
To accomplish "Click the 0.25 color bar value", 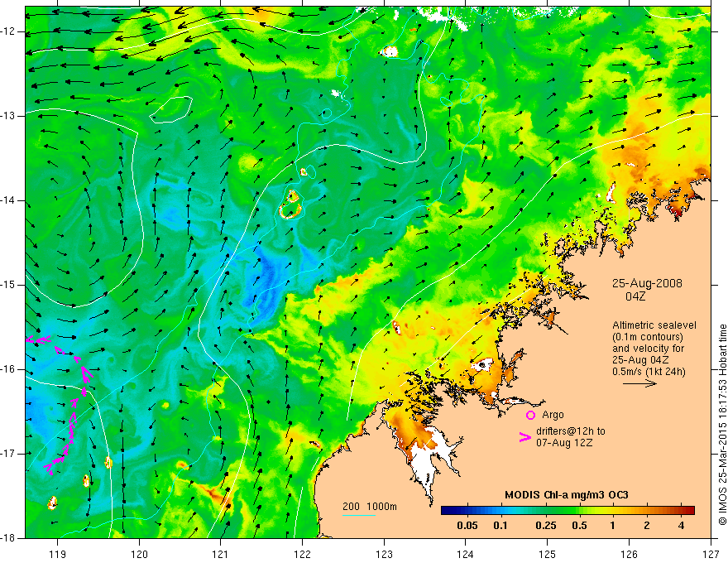I will coord(546,526).
